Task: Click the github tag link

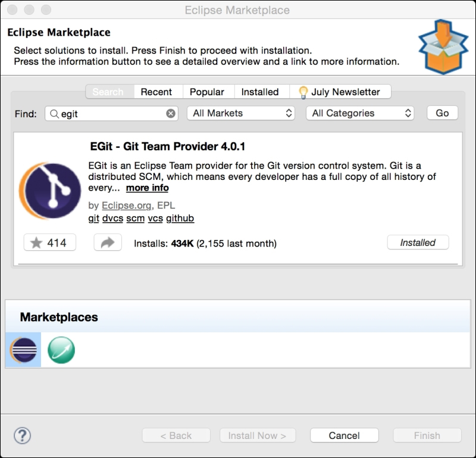Action: point(180,218)
